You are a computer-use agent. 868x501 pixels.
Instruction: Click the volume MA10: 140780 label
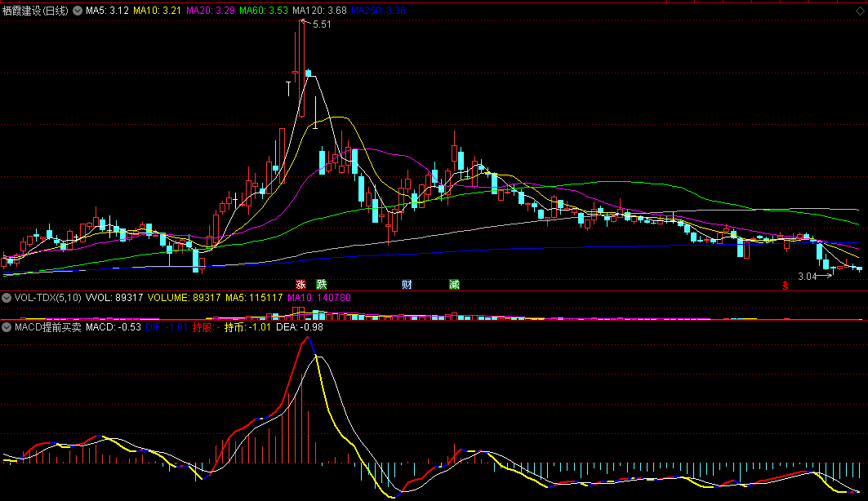pos(319,298)
